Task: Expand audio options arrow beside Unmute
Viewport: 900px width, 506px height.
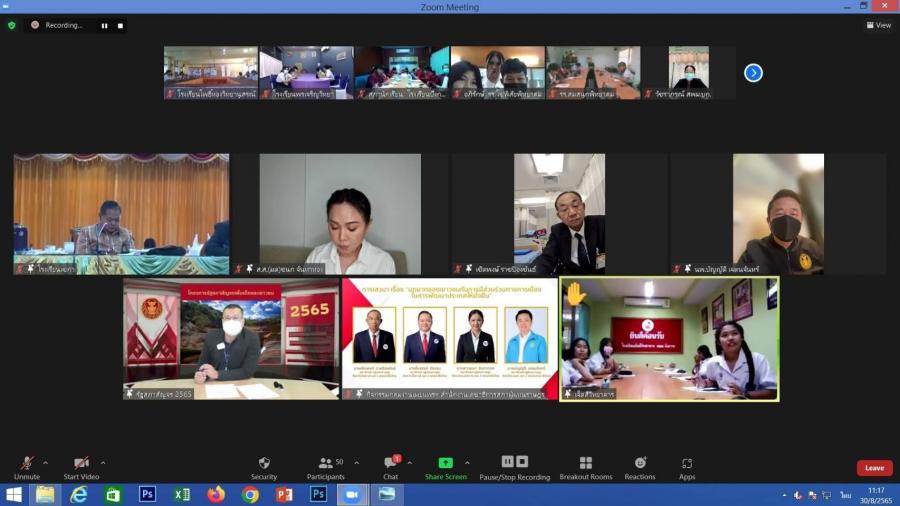Action: click(45, 463)
